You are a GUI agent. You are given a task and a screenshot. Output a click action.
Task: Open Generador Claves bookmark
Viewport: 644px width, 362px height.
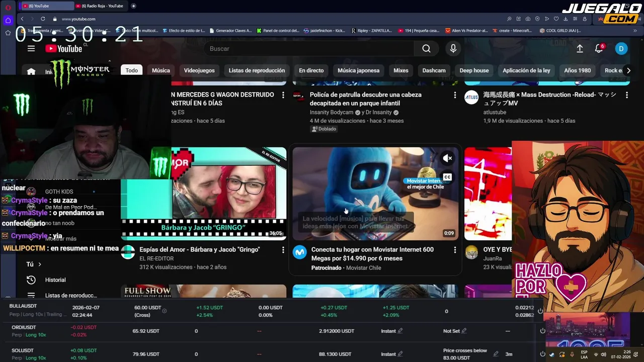point(230,30)
